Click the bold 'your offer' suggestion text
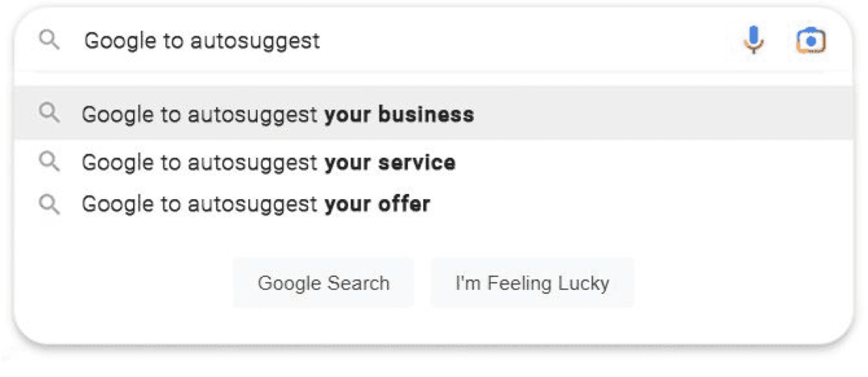The image size is (868, 377). coord(377,205)
